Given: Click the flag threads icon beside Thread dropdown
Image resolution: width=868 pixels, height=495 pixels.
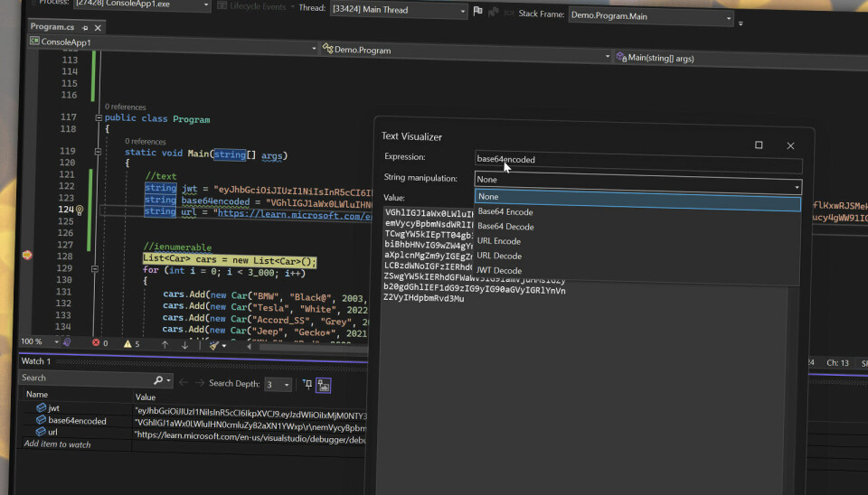Looking at the screenshot, I should click(477, 11).
